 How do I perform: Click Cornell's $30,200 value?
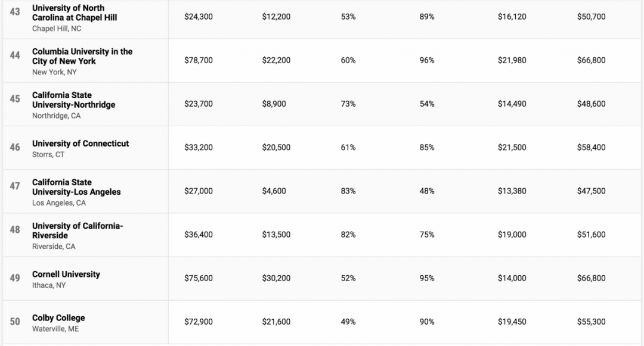(x=276, y=278)
